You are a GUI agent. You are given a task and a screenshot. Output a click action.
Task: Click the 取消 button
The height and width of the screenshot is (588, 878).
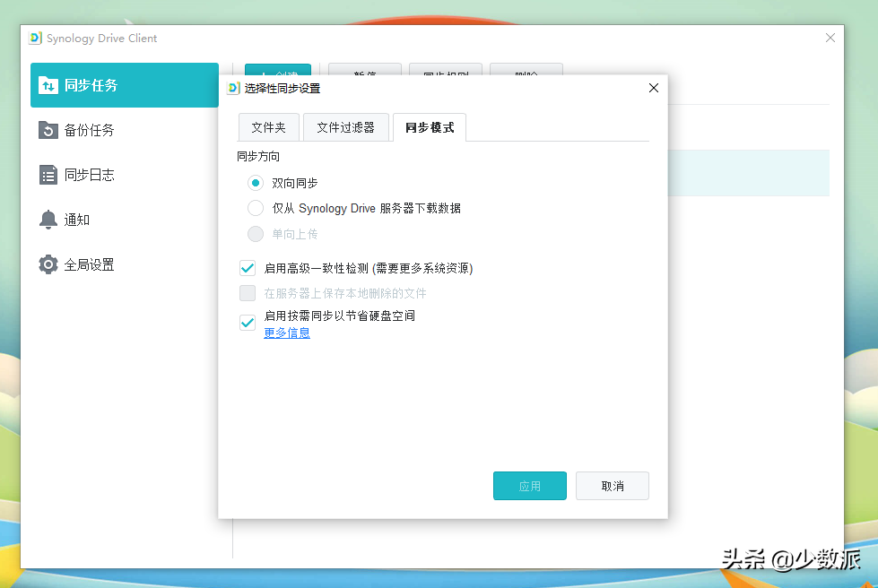(612, 486)
